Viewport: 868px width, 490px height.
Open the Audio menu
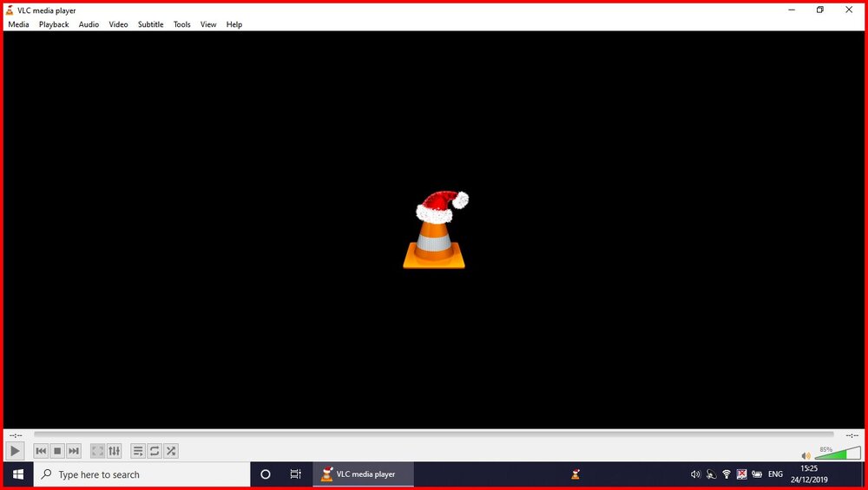pyautogui.click(x=89, y=24)
